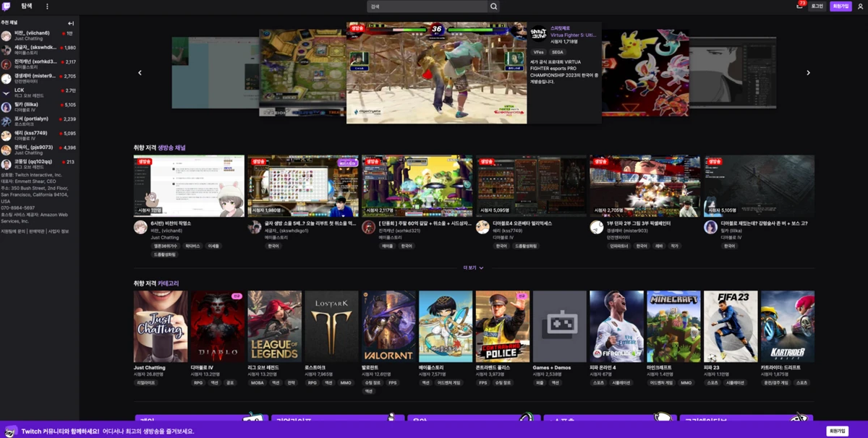Click previous arrow on featured carousel
The width and height of the screenshot is (868, 438).
[140, 72]
